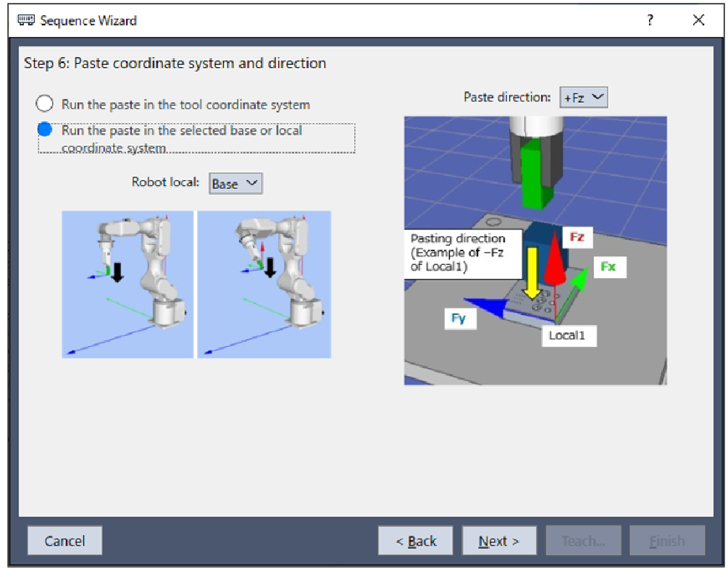The image size is (728, 577).
Task: Click the green Fx axis label
Action: (x=608, y=266)
